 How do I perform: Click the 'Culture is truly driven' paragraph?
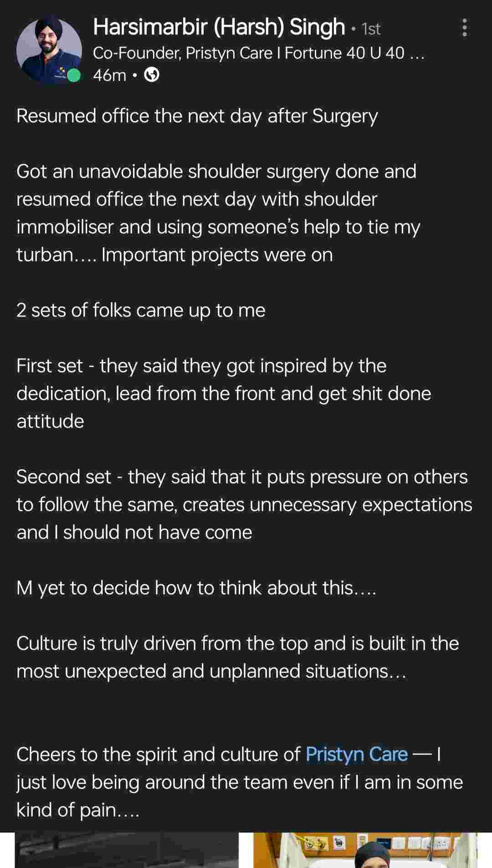pyautogui.click(x=237, y=657)
